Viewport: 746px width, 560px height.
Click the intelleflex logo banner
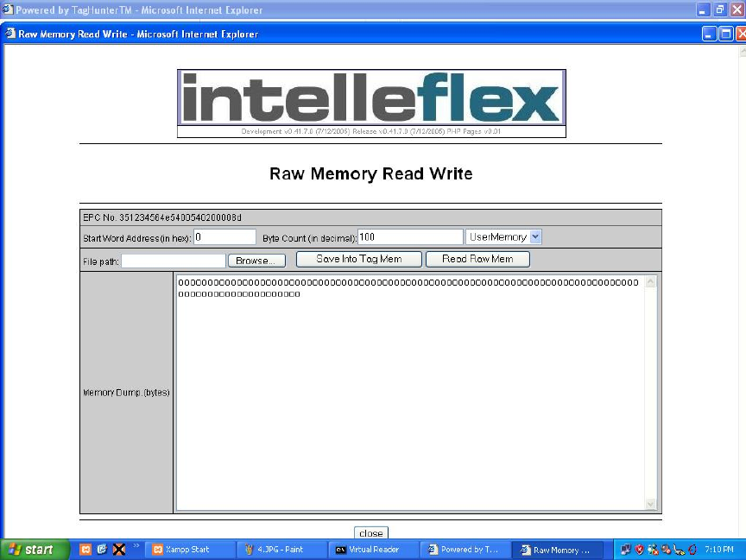click(x=371, y=98)
